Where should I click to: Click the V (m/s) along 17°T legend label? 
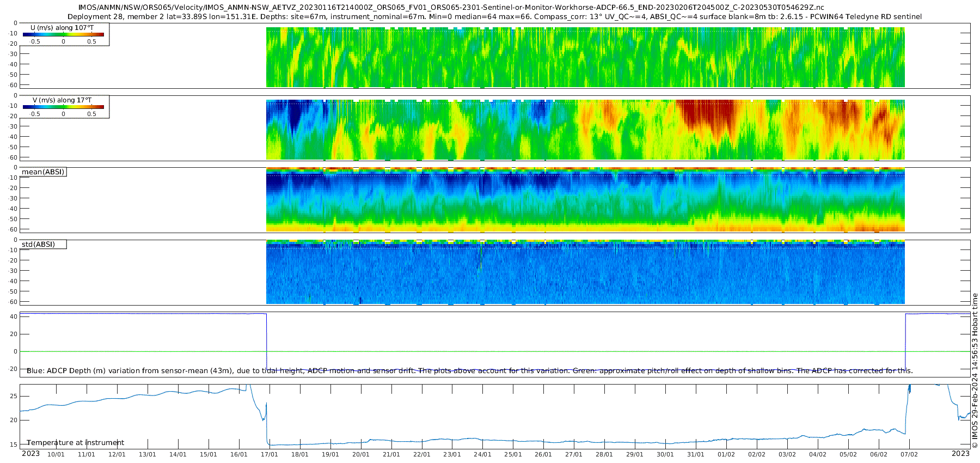(x=62, y=100)
